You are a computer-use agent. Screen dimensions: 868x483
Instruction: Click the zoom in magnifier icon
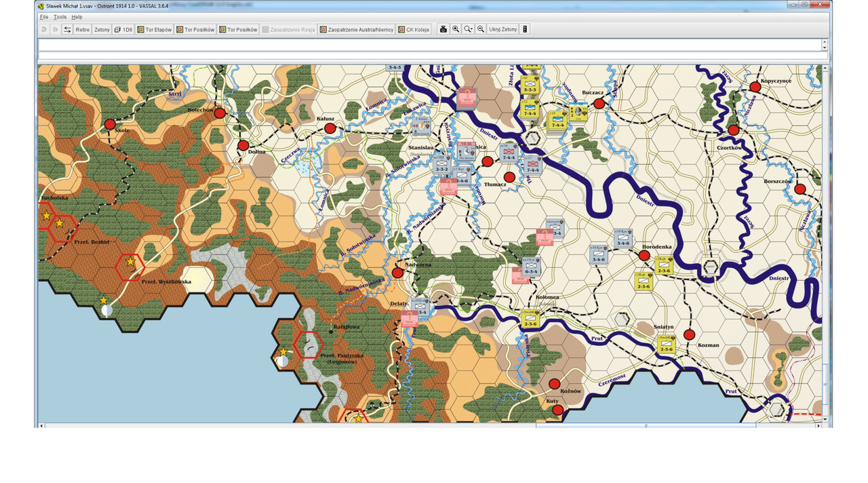coord(456,29)
